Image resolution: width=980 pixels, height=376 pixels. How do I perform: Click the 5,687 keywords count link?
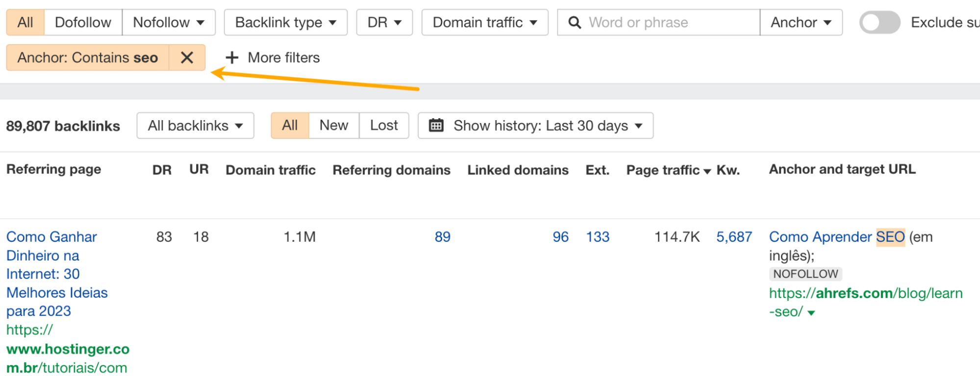734,237
